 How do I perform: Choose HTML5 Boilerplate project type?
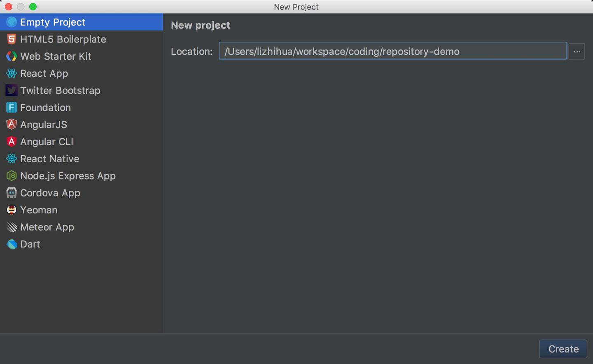click(63, 39)
